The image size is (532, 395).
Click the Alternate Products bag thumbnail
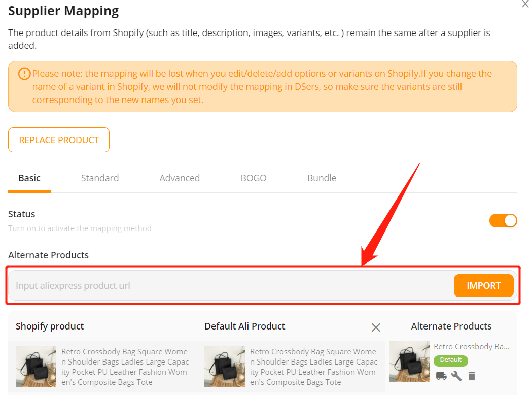409,361
